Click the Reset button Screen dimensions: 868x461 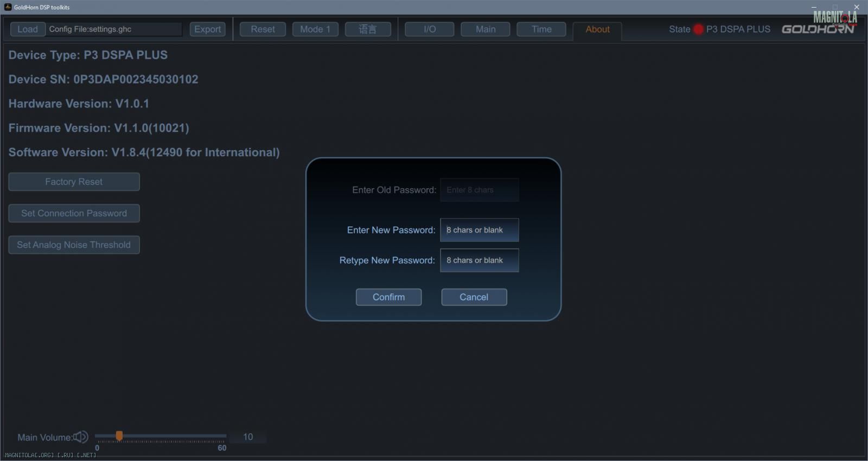pyautogui.click(x=263, y=29)
